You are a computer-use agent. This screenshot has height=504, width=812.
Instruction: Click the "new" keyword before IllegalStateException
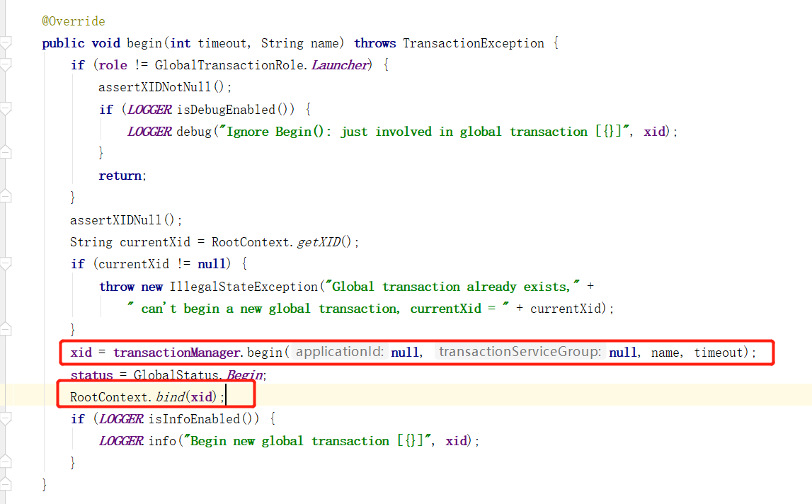pyautogui.click(x=151, y=287)
